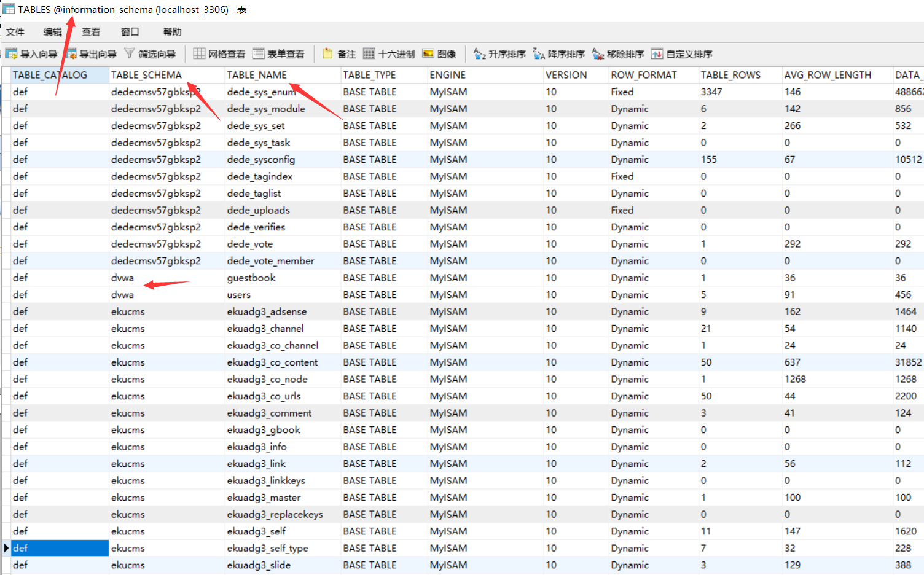Open the 导入向导 import wizard
The width and height of the screenshot is (924, 575).
[x=31, y=54]
